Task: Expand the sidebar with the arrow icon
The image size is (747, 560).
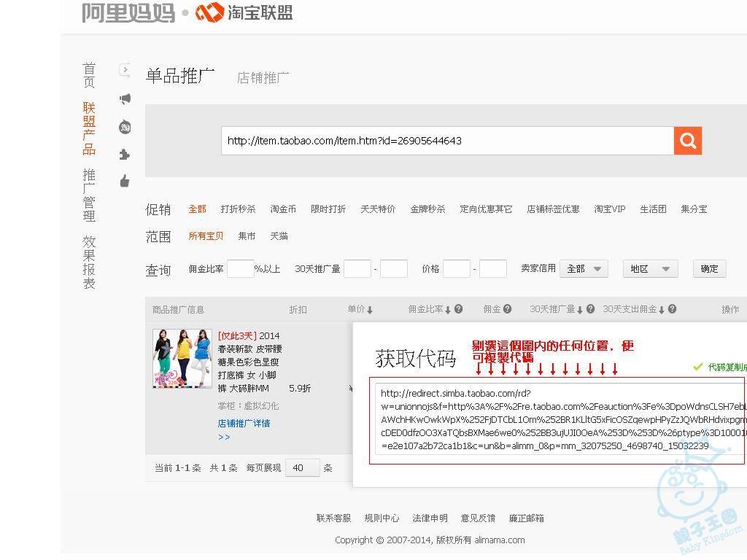Action: pyautogui.click(x=125, y=70)
